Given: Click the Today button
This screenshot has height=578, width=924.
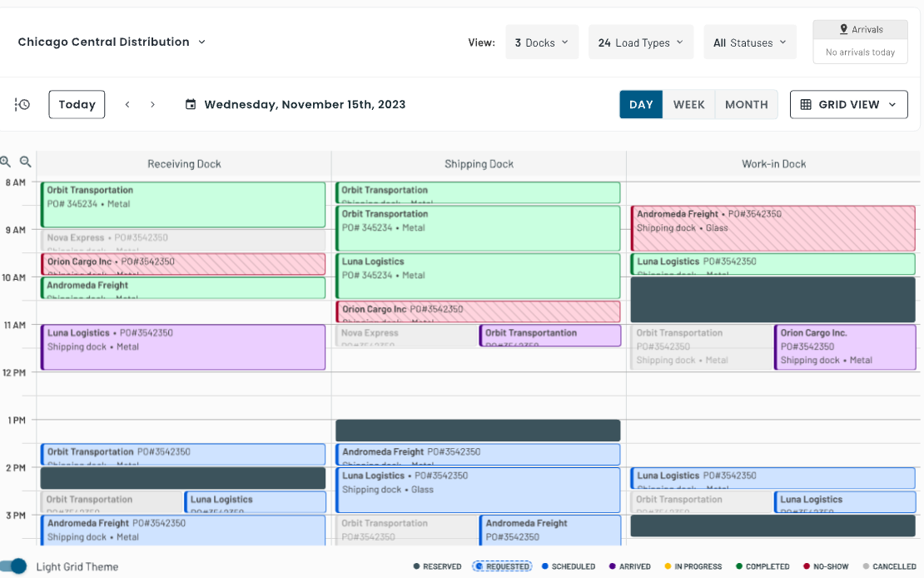Looking at the screenshot, I should (76, 104).
